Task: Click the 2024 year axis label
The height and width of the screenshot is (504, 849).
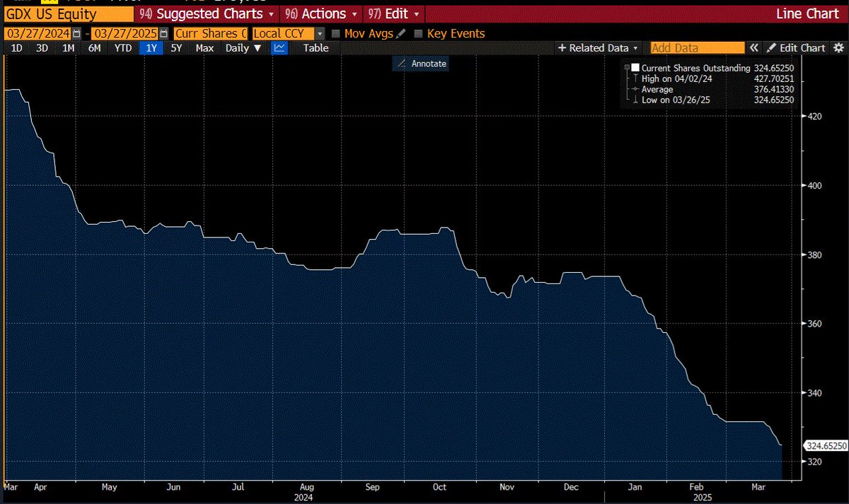Action: click(x=305, y=497)
